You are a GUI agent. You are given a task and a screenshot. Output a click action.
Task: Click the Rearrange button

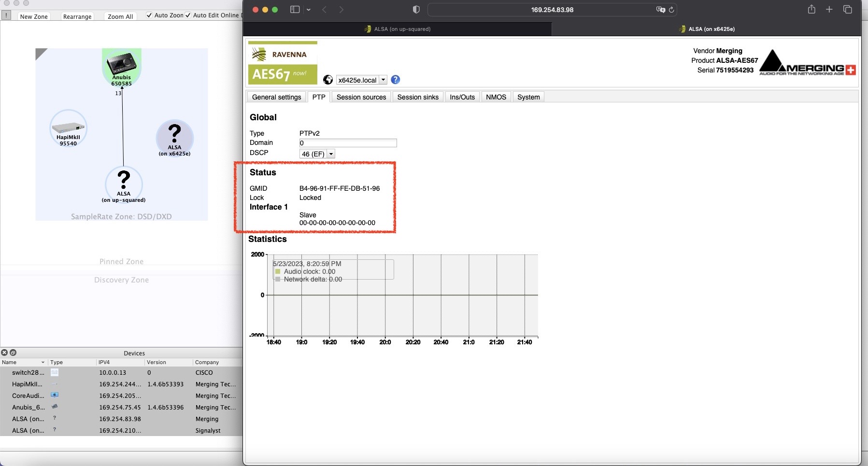77,16
